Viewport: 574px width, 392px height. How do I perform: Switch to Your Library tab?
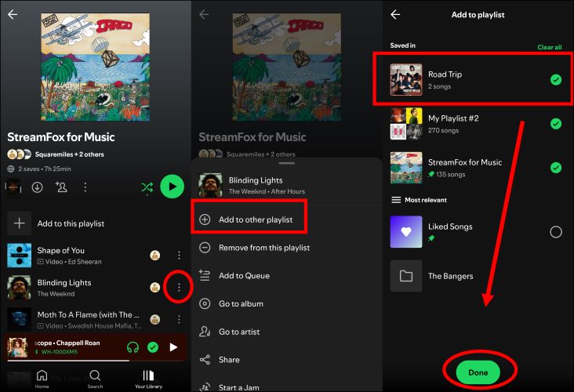tap(148, 379)
